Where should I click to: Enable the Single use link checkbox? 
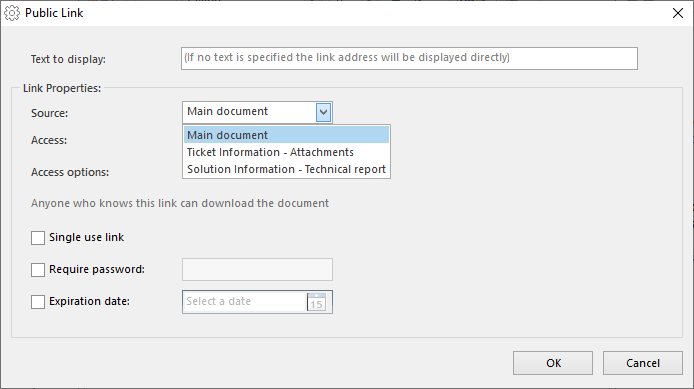point(38,238)
